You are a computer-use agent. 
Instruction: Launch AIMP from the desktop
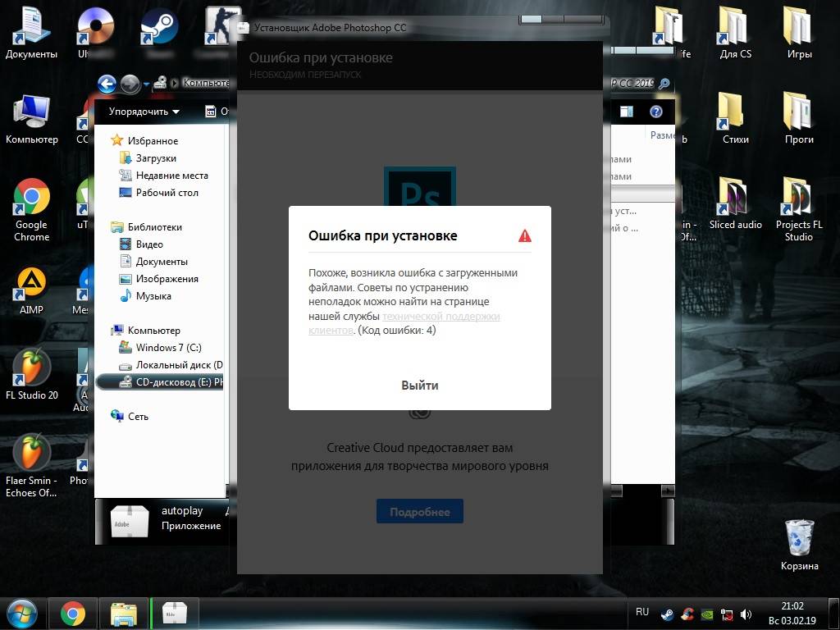click(32, 290)
